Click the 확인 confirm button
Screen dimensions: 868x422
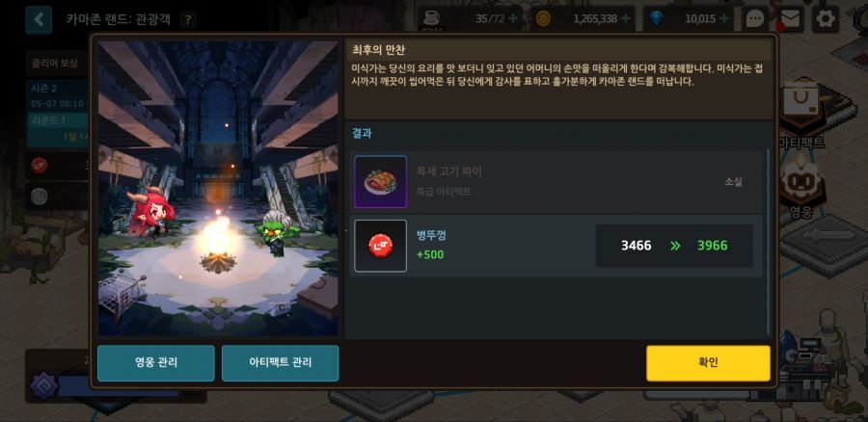[708, 363]
